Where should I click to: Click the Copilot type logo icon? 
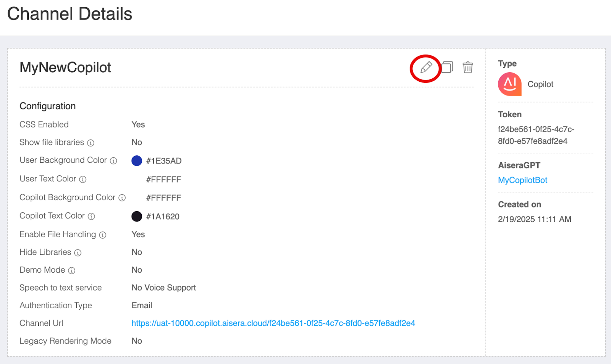point(510,84)
